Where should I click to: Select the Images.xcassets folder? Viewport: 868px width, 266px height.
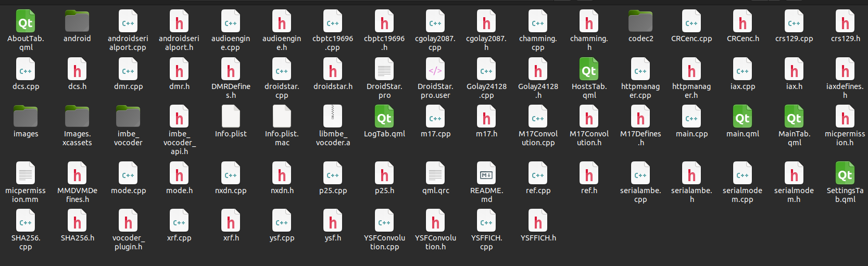tap(77, 118)
